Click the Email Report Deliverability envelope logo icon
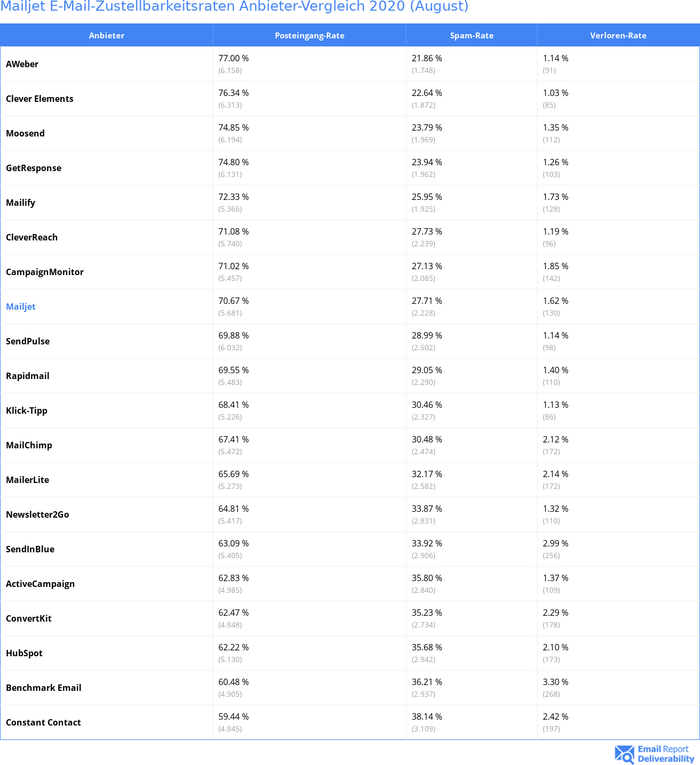 point(624,754)
